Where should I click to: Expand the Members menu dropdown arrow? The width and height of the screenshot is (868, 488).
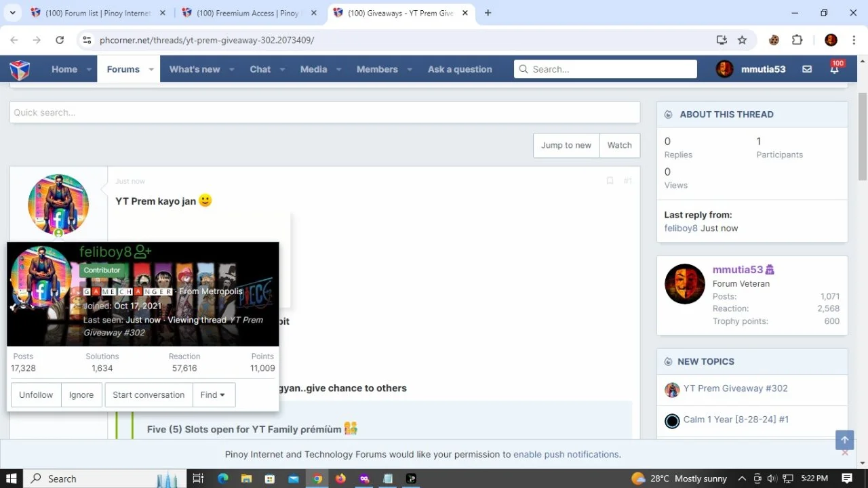coord(410,69)
